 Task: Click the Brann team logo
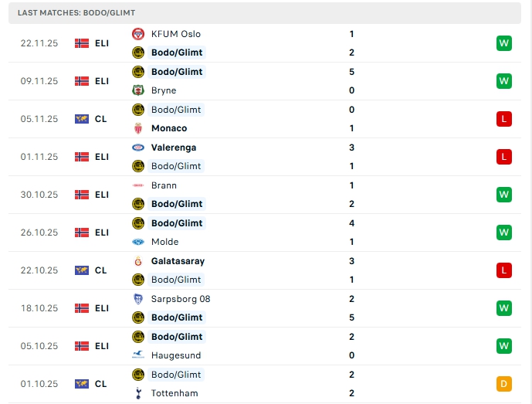pos(138,185)
